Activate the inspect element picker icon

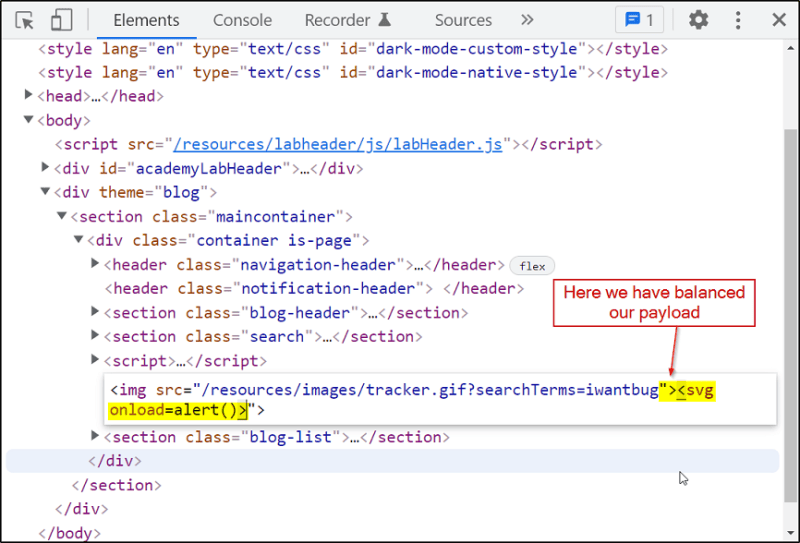tap(24, 20)
